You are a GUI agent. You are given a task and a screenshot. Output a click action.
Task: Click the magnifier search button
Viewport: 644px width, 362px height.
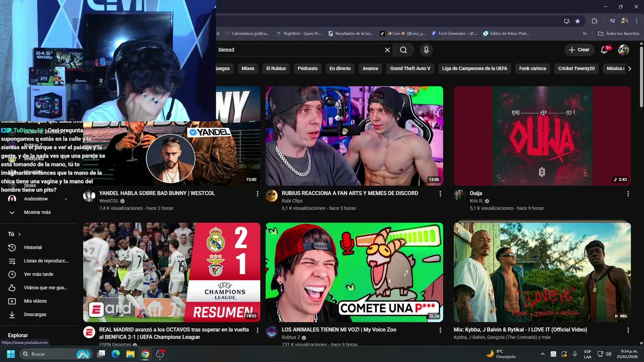pos(404,50)
